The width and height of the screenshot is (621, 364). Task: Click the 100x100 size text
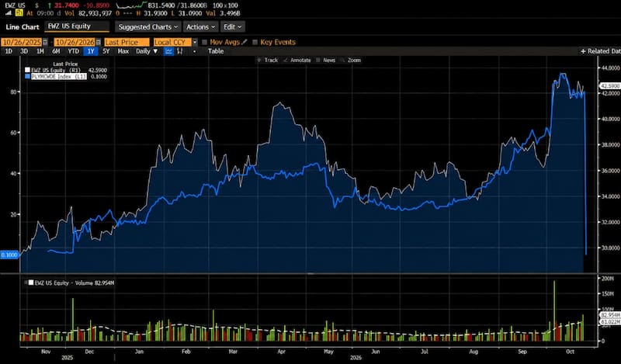(x=225, y=5)
